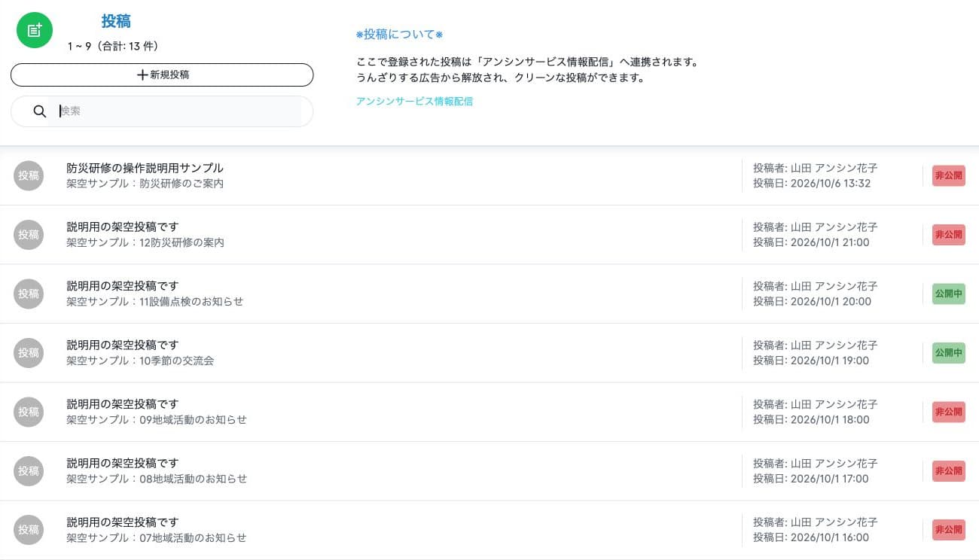
Task: Click the post date 2026/10/1 19:00
Action: (x=830, y=361)
